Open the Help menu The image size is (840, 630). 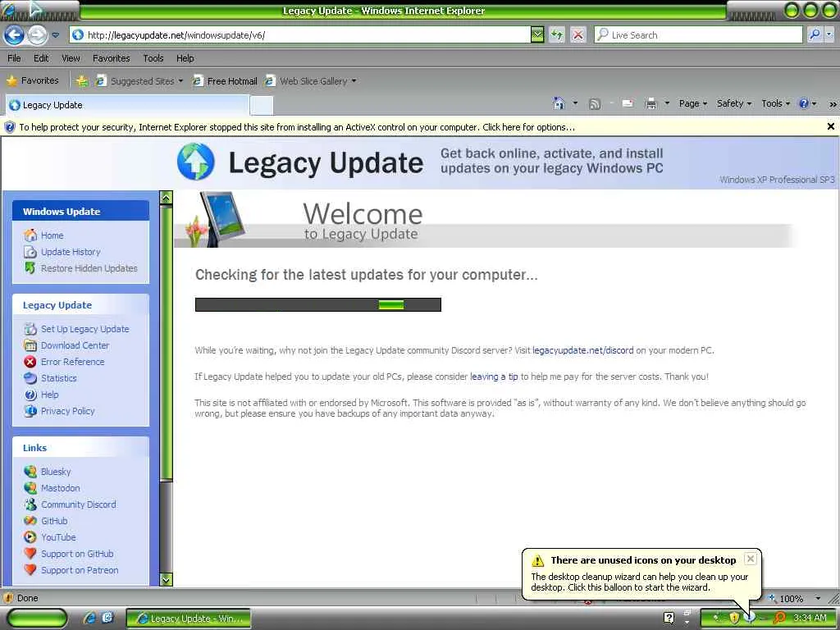[x=185, y=58]
